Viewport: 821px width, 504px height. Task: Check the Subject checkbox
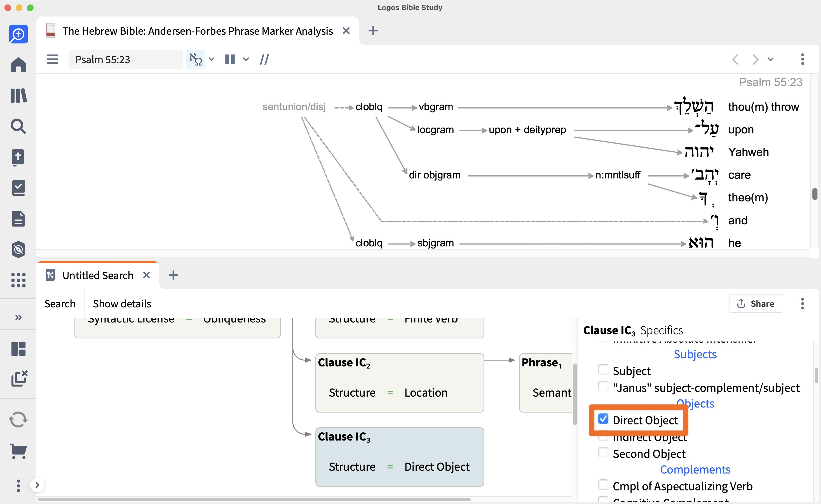point(603,369)
